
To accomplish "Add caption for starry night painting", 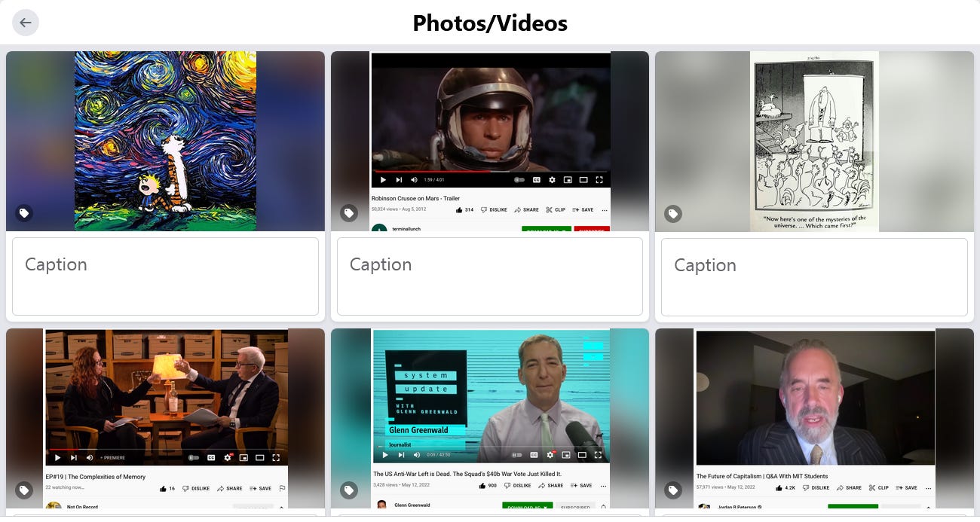I will tap(165, 276).
